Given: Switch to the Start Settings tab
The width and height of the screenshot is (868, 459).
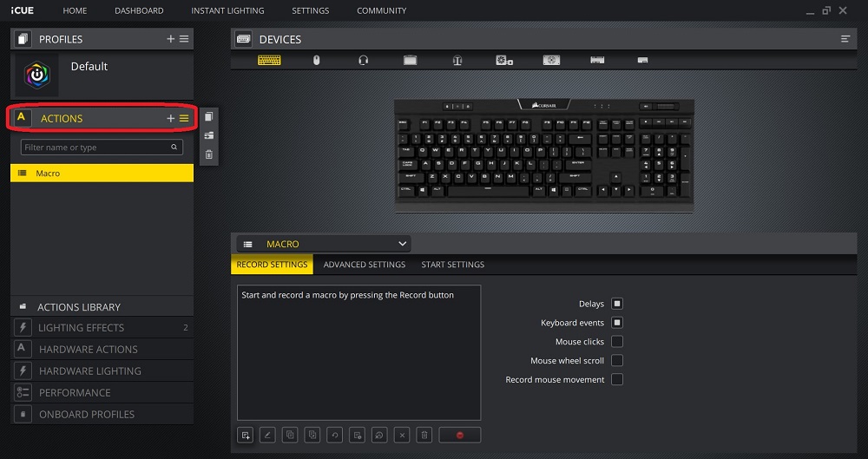Looking at the screenshot, I should [x=453, y=264].
